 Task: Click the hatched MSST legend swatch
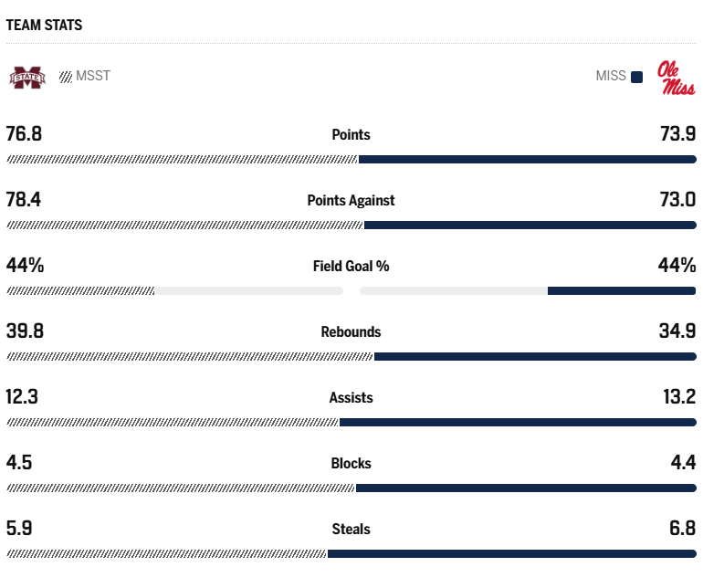[x=66, y=77]
